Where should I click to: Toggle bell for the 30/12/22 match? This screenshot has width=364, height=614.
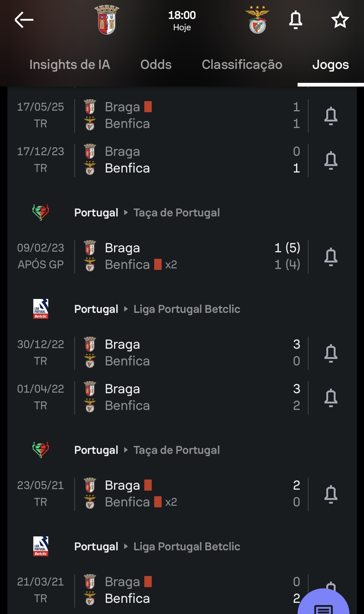pyautogui.click(x=331, y=353)
